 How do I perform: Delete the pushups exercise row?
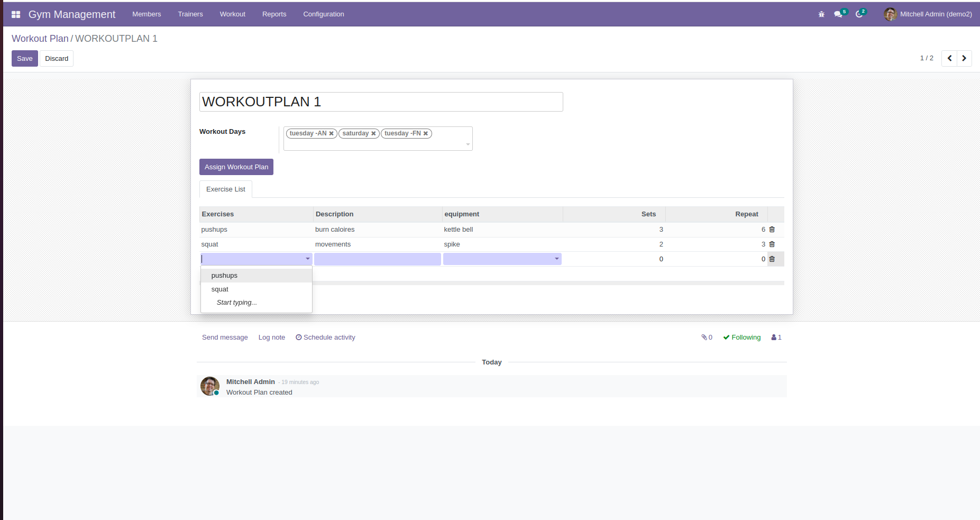click(772, 230)
